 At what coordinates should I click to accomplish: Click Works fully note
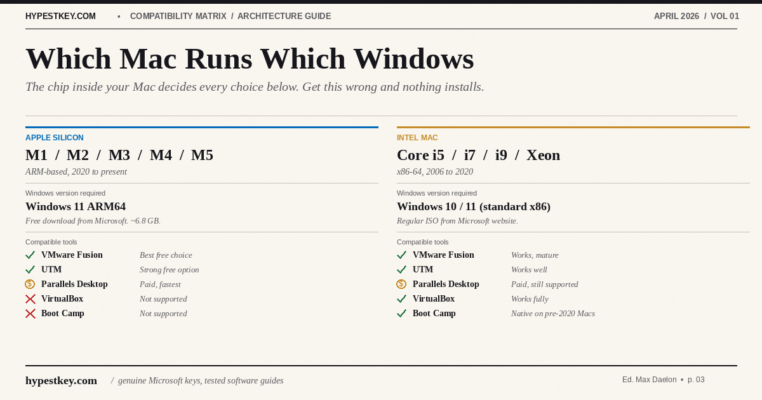[530, 299]
